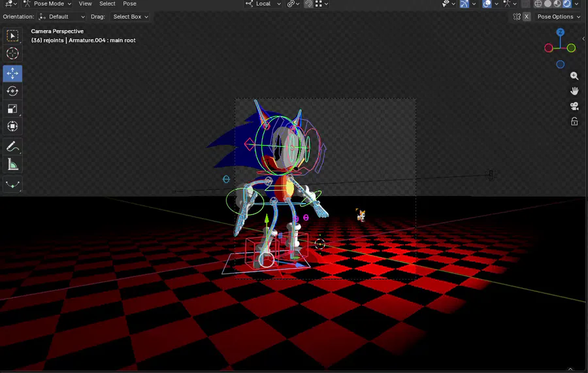588x373 pixels.
Task: Click the Pan hand viewport icon
Action: (x=574, y=91)
